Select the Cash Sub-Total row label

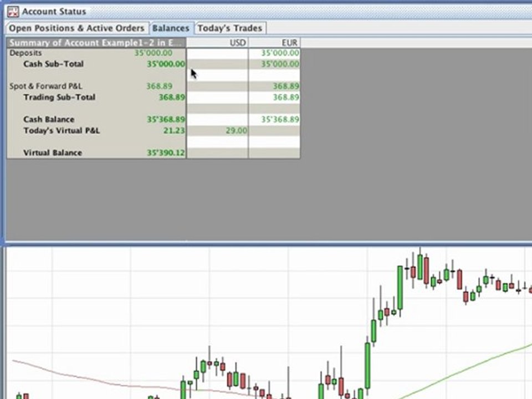tap(53, 64)
